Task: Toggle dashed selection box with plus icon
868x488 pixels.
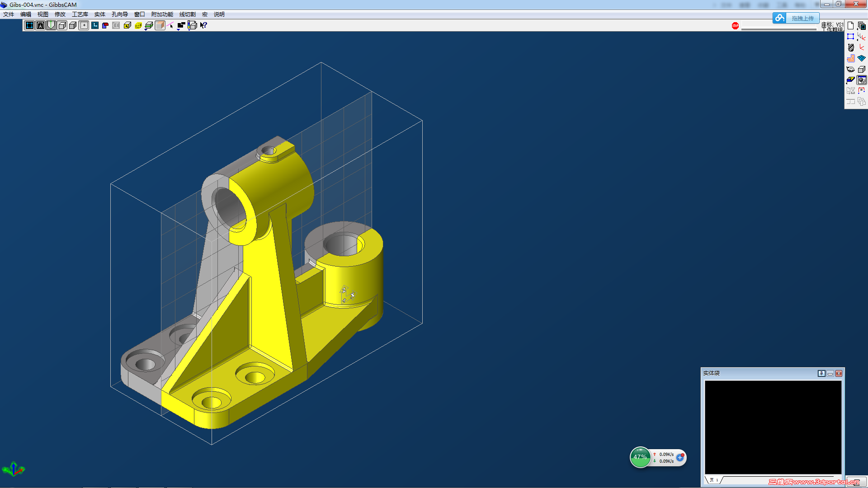Action: pyautogui.click(x=84, y=25)
